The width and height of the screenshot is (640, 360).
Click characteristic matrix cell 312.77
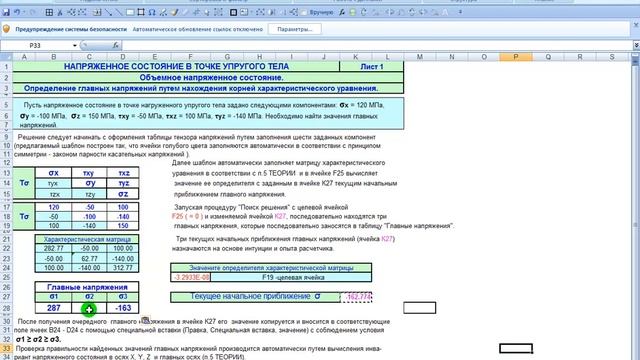pyautogui.click(x=123, y=268)
